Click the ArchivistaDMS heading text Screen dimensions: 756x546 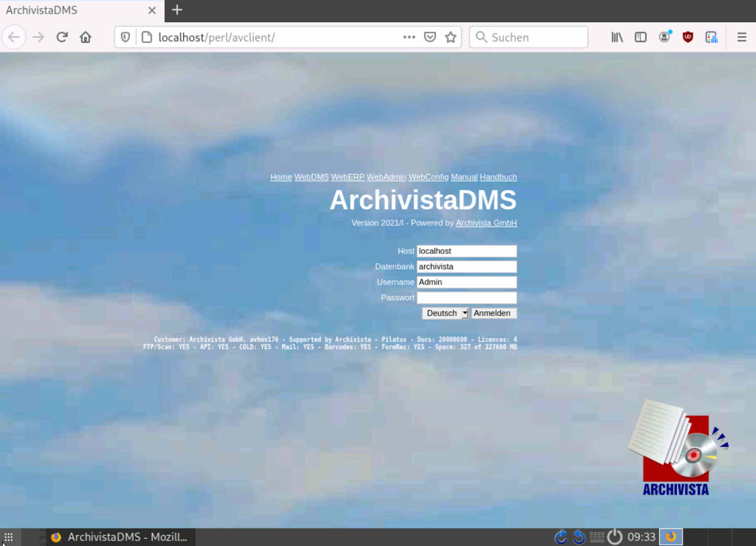point(423,200)
